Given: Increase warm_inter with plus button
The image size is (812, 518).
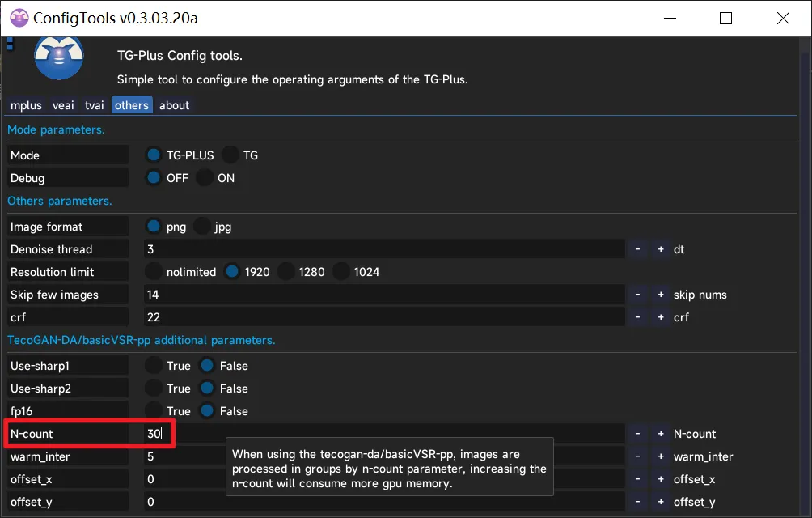Looking at the screenshot, I should coord(660,456).
